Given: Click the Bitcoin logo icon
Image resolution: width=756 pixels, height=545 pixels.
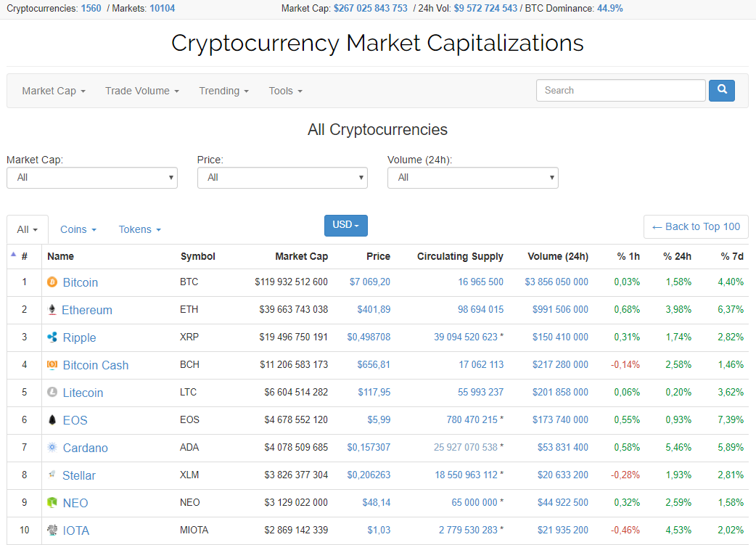Looking at the screenshot, I should click(x=52, y=282).
